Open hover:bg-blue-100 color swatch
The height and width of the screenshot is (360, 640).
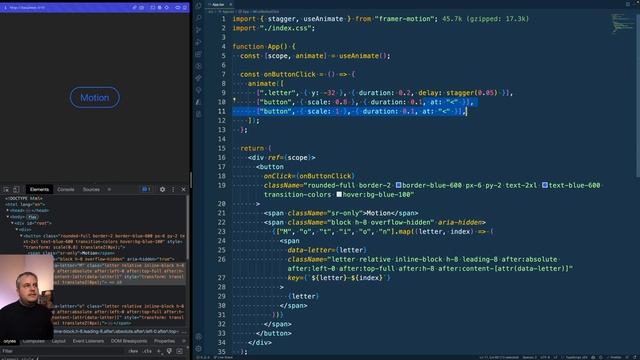[x=339, y=195]
